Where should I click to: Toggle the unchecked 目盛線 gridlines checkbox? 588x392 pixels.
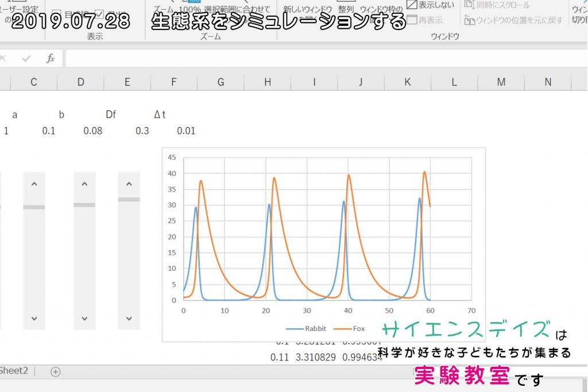click(56, 15)
